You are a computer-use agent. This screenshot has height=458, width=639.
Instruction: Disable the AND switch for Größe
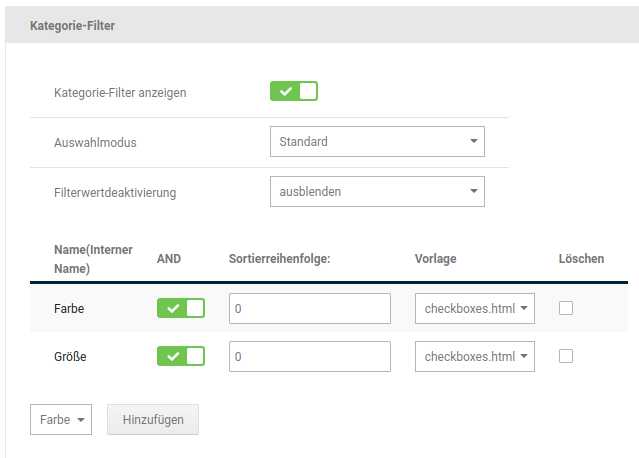click(x=181, y=356)
